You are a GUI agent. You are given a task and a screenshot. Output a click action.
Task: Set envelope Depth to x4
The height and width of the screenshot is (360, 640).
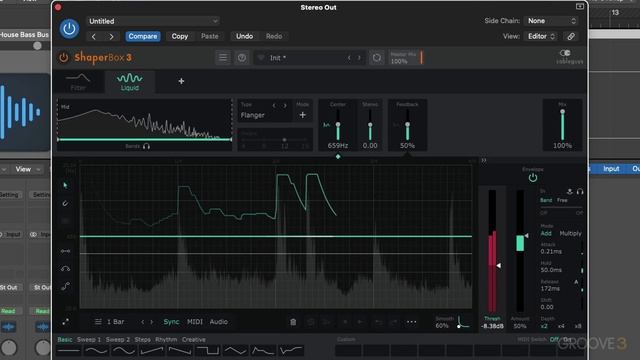coord(561,326)
